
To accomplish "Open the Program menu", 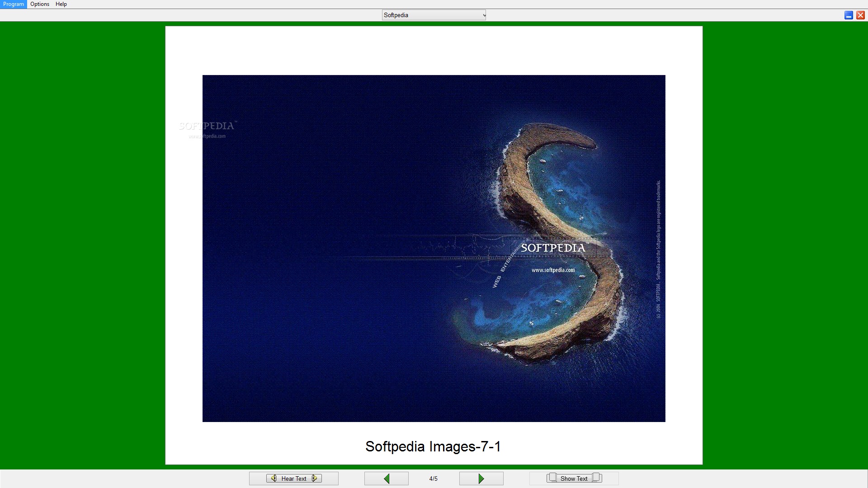I will (14, 4).
